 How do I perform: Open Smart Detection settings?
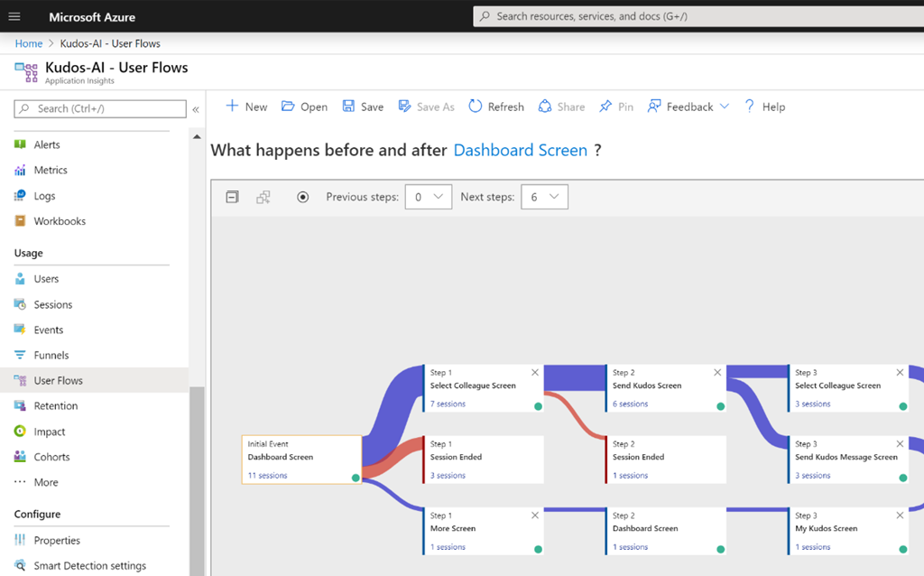click(89, 565)
